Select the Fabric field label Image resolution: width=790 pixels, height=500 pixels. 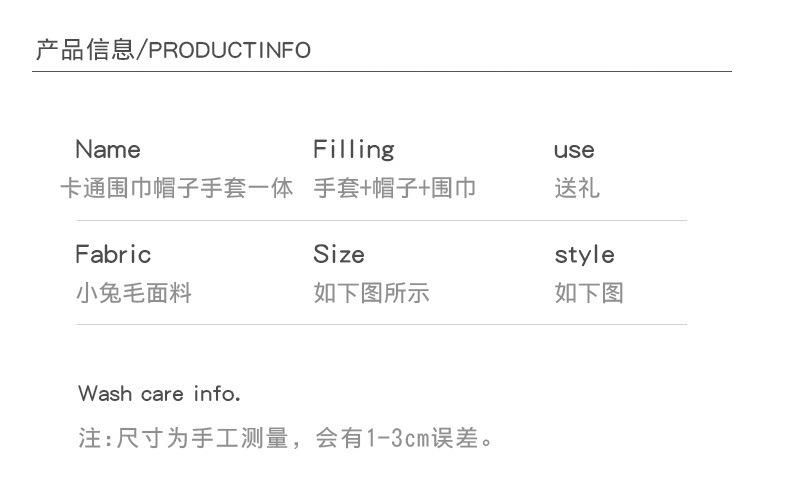click(113, 255)
